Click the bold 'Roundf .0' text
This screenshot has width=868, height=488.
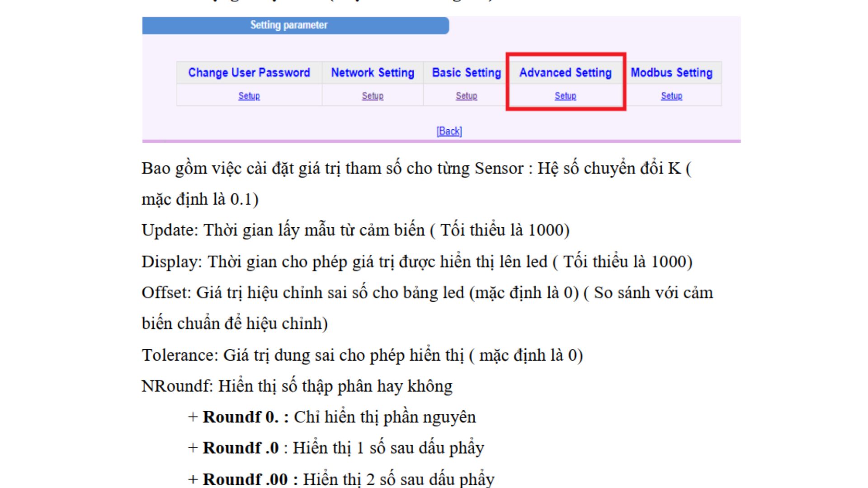241,448
